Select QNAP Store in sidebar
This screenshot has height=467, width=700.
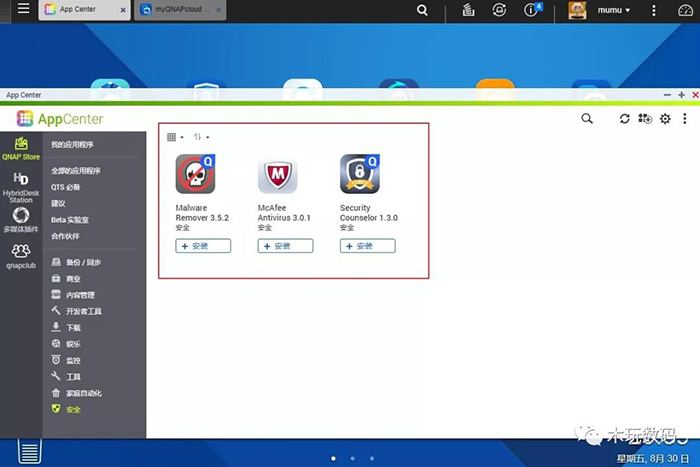point(21,149)
